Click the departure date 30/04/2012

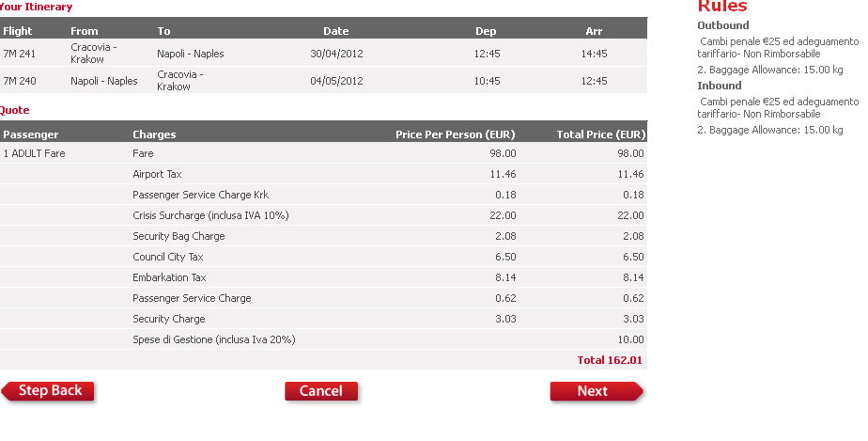[x=336, y=54]
